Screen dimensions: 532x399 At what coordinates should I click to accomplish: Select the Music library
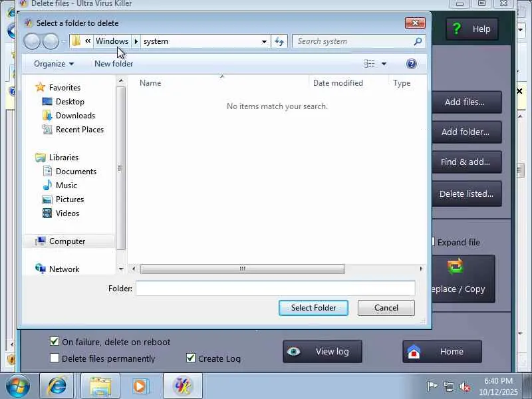coord(66,186)
